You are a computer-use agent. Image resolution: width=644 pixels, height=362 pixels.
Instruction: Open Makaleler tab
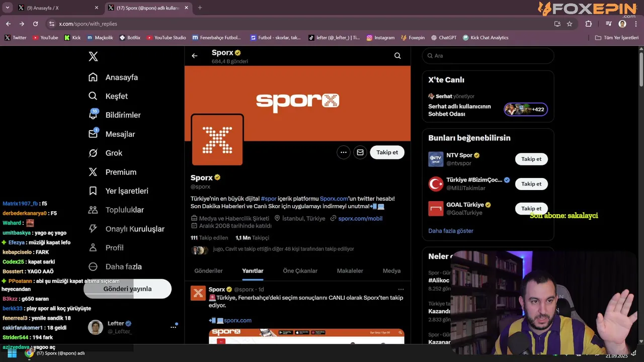pos(350,270)
